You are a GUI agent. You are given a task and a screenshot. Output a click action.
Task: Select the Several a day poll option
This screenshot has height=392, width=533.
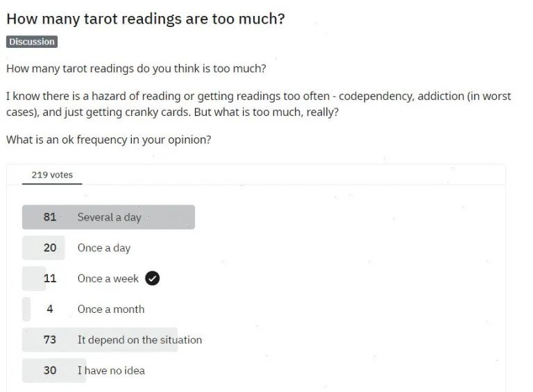point(109,217)
